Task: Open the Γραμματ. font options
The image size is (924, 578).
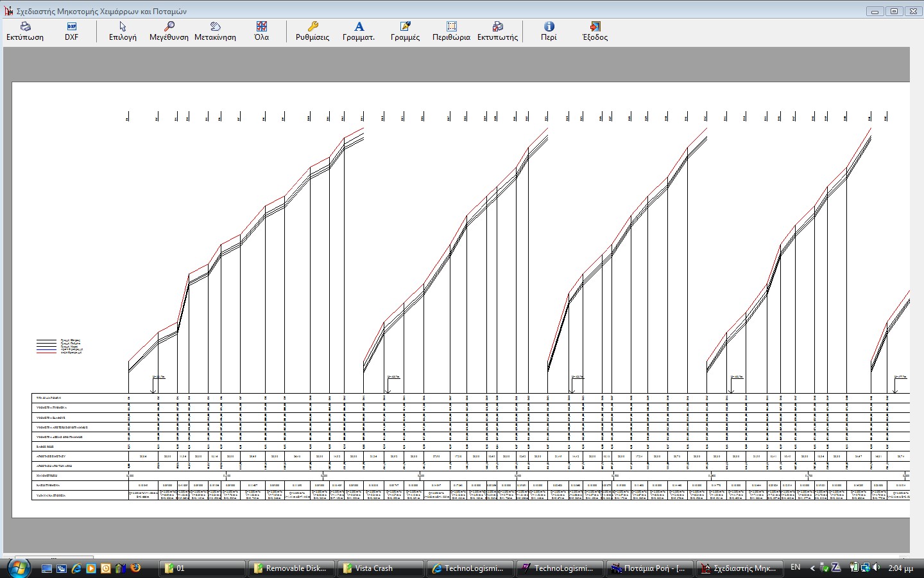Action: click(x=359, y=31)
